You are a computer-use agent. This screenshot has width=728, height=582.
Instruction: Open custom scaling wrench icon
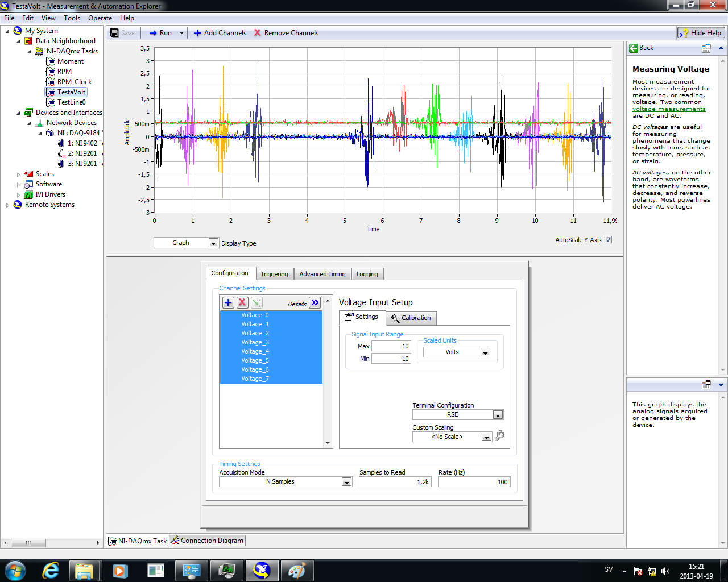[499, 436]
